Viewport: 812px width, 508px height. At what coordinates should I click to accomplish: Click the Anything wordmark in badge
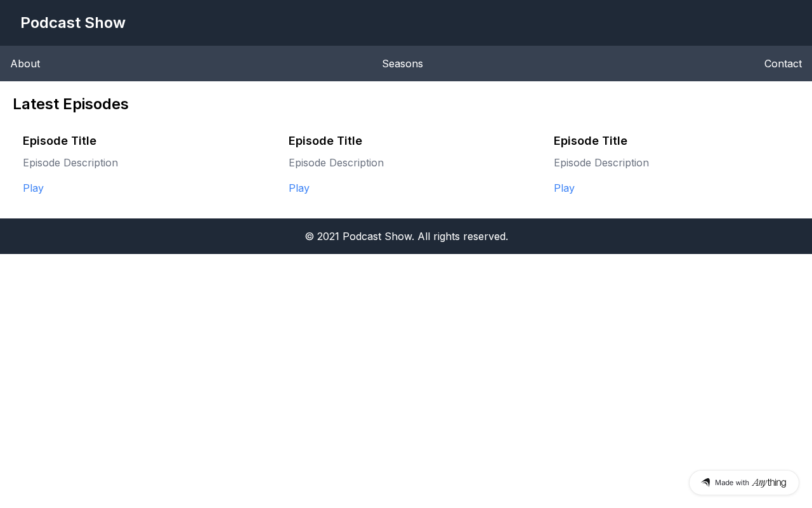pos(769,483)
